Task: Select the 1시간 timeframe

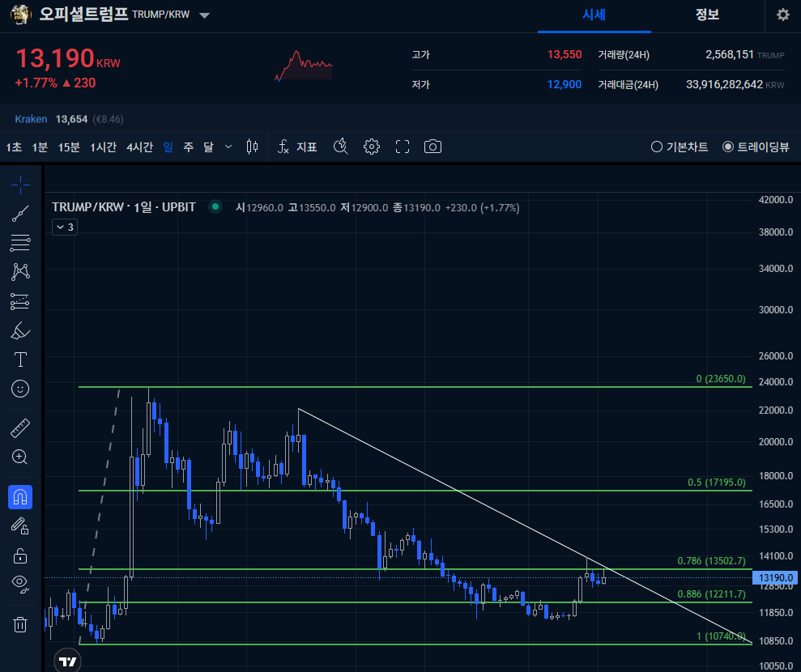Action: 103,147
